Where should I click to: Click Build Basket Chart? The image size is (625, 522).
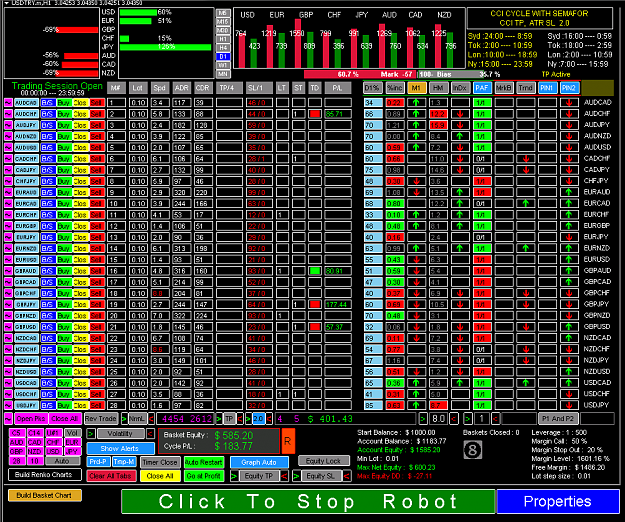pos(44,495)
